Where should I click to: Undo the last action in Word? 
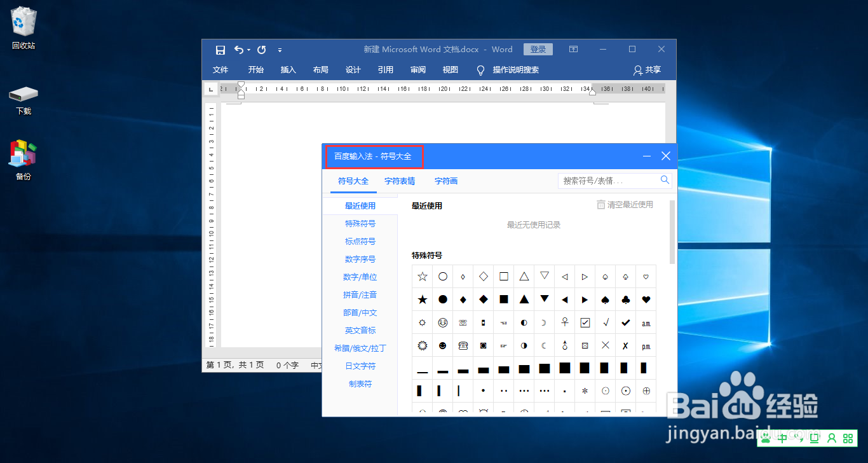click(238, 50)
